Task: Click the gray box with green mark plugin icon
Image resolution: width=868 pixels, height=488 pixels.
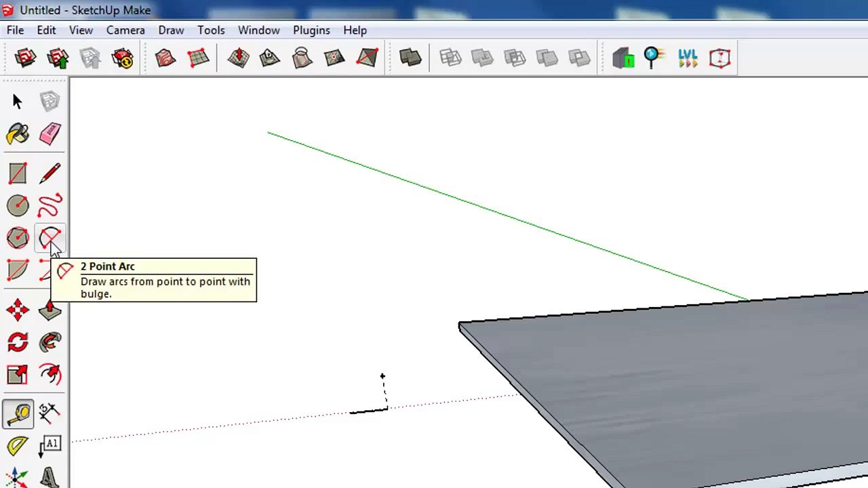Action: click(x=623, y=58)
